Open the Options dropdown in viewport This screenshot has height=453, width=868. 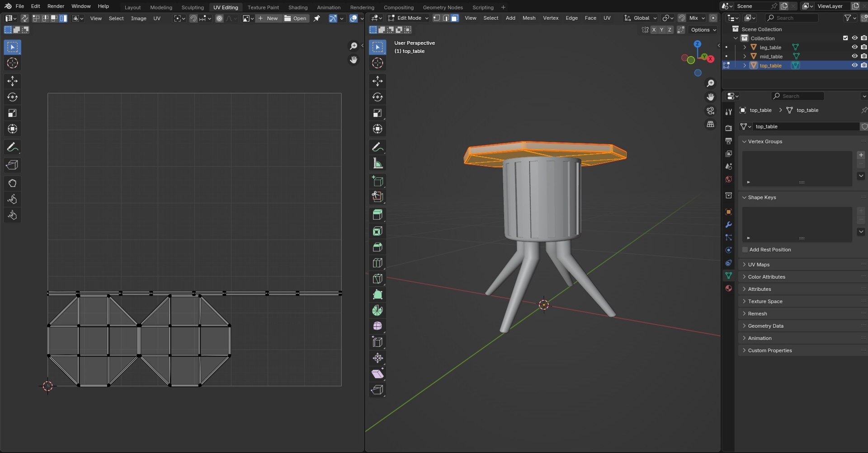(x=703, y=30)
